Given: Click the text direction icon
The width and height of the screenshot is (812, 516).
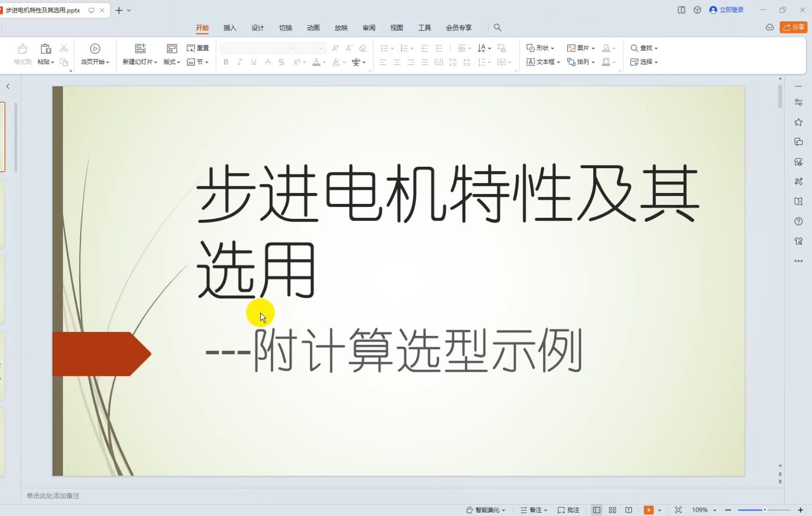Looking at the screenshot, I should tap(482, 48).
